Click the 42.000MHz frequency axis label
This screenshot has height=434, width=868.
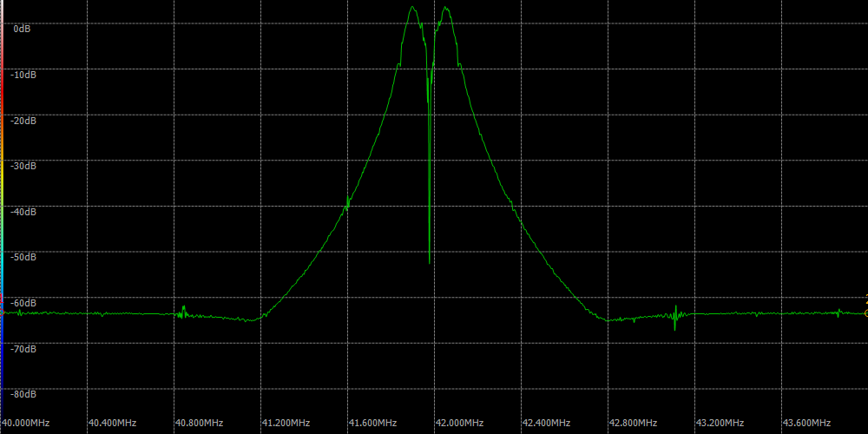[459, 423]
